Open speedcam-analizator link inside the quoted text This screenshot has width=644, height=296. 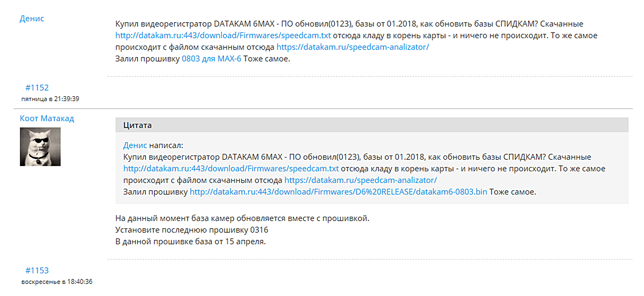pyautogui.click(x=360, y=180)
